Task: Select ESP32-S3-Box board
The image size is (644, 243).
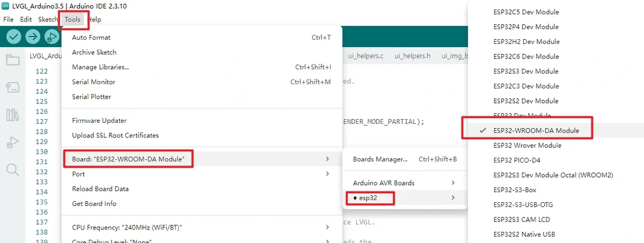Action: [556, 190]
